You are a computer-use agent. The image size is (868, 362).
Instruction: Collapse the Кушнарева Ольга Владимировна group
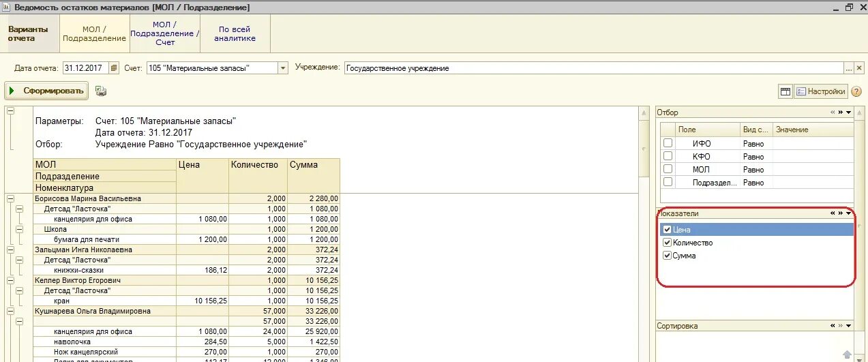click(x=11, y=311)
